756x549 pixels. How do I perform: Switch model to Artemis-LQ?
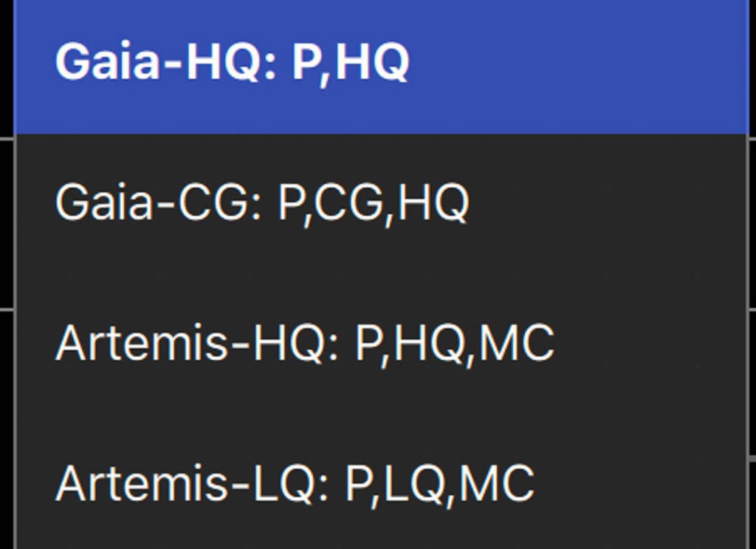tap(381, 483)
